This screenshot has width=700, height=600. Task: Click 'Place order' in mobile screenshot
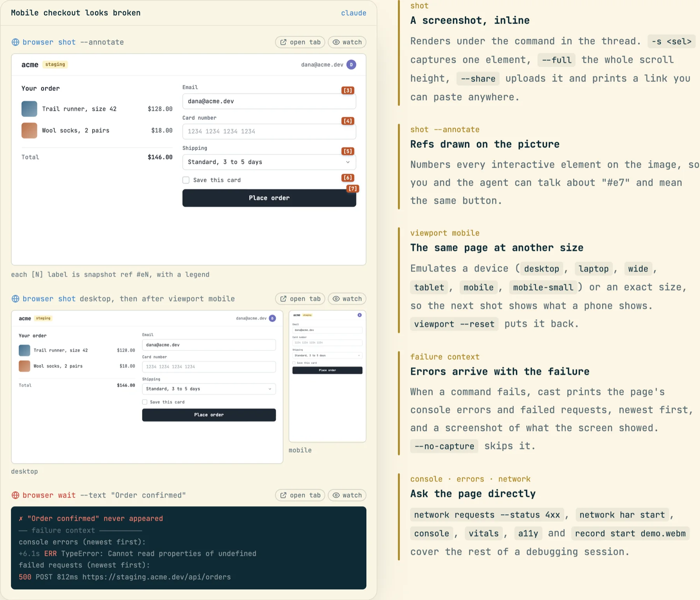click(x=327, y=370)
